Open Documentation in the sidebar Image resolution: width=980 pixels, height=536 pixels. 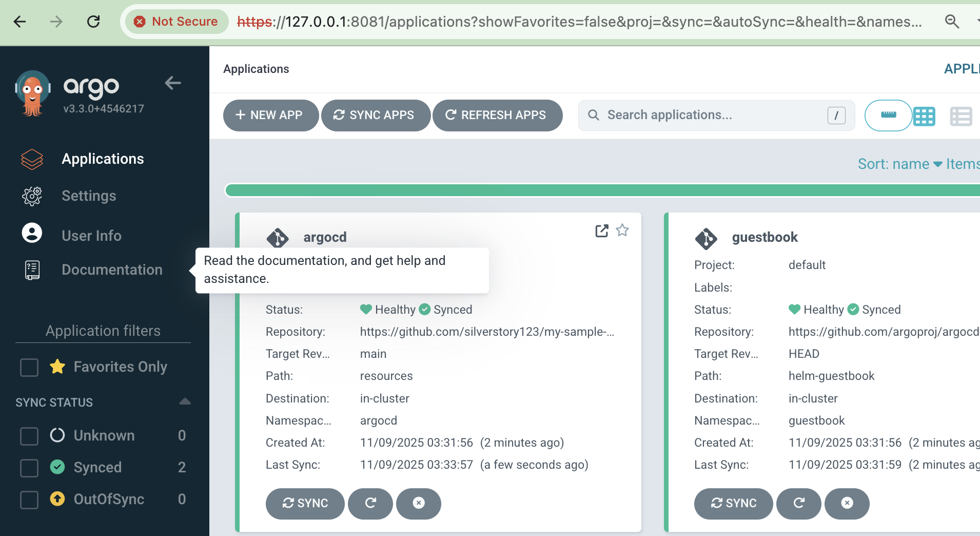[x=112, y=270]
